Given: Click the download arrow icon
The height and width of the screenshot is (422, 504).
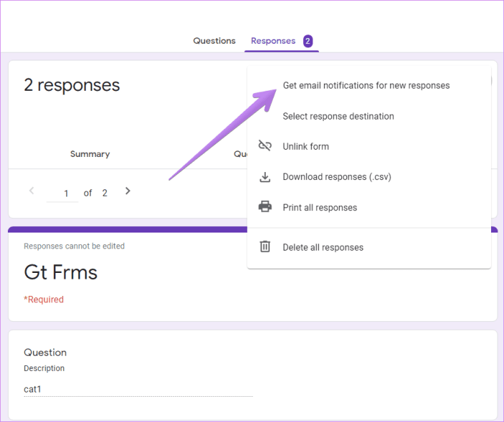Looking at the screenshot, I should [x=265, y=177].
